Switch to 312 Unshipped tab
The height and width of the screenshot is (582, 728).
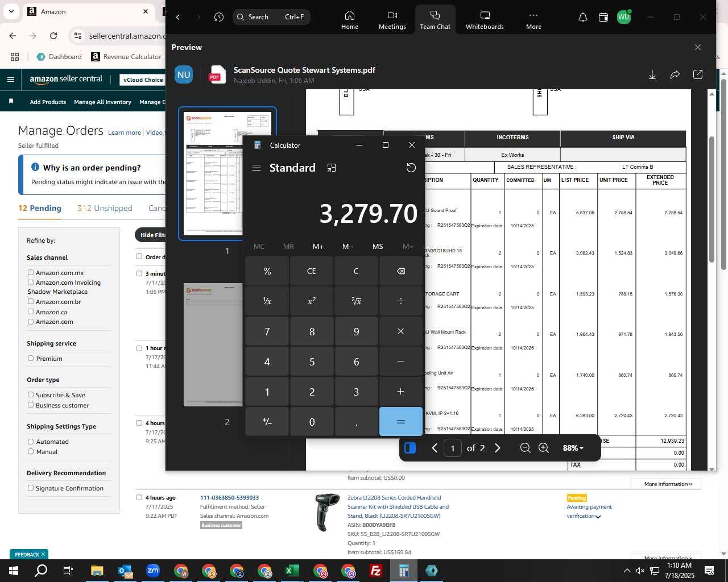tap(105, 208)
